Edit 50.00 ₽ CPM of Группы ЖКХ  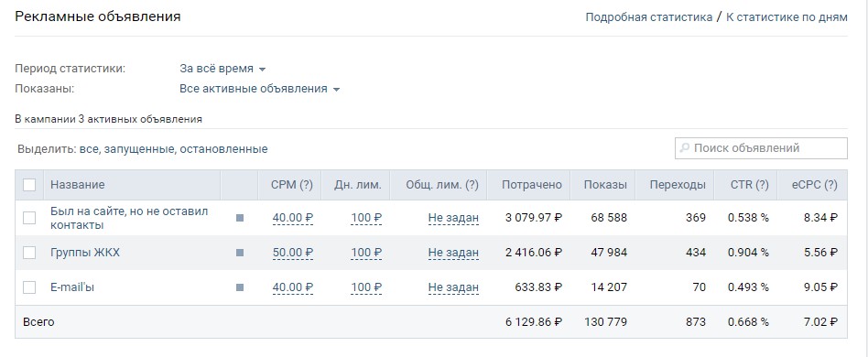pyautogui.click(x=293, y=253)
